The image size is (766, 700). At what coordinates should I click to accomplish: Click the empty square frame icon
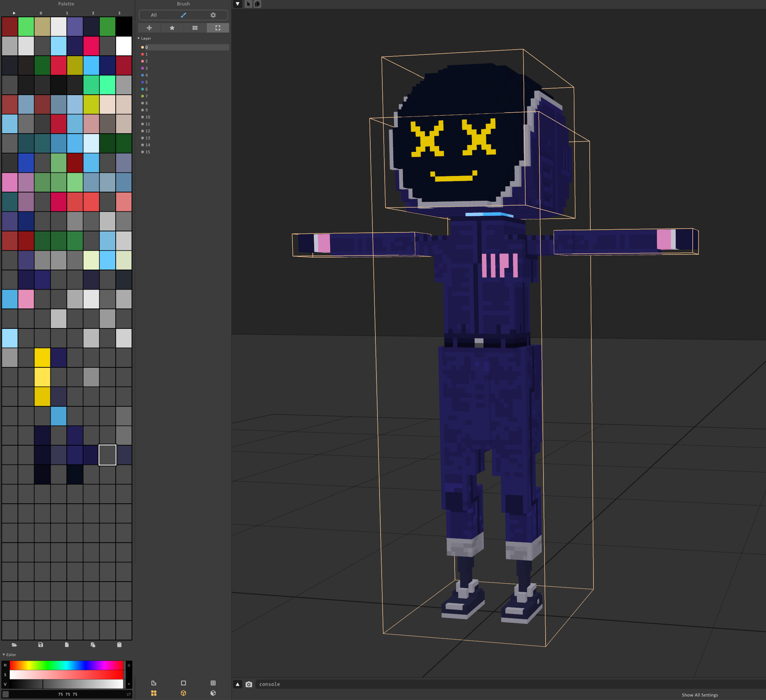[184, 683]
